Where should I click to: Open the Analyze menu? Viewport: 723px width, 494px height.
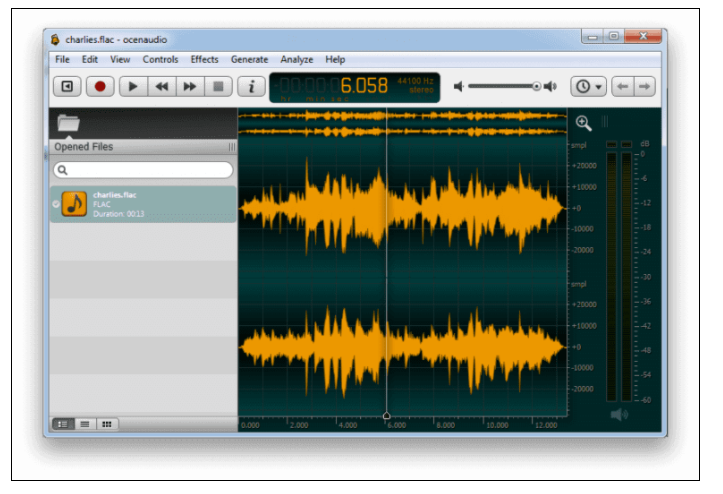296,60
